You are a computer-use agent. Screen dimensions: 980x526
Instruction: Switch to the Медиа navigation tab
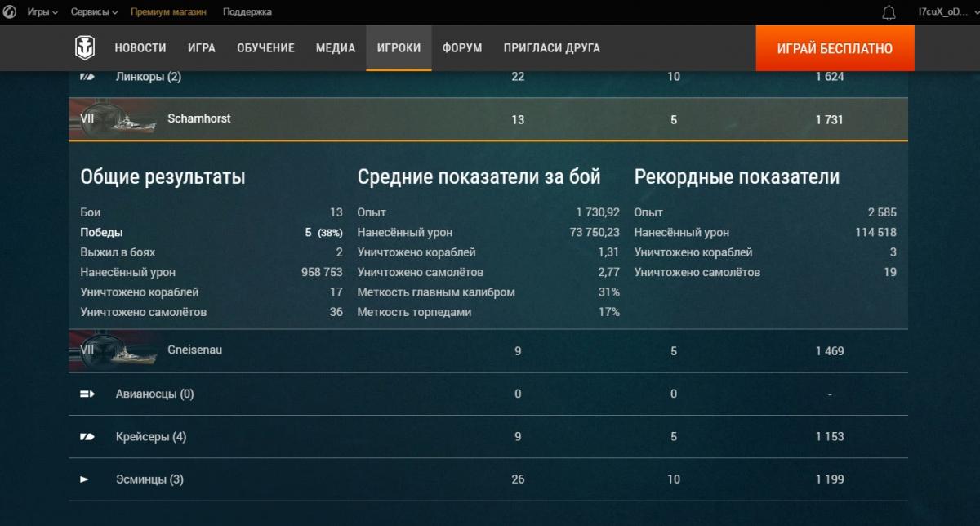point(336,48)
